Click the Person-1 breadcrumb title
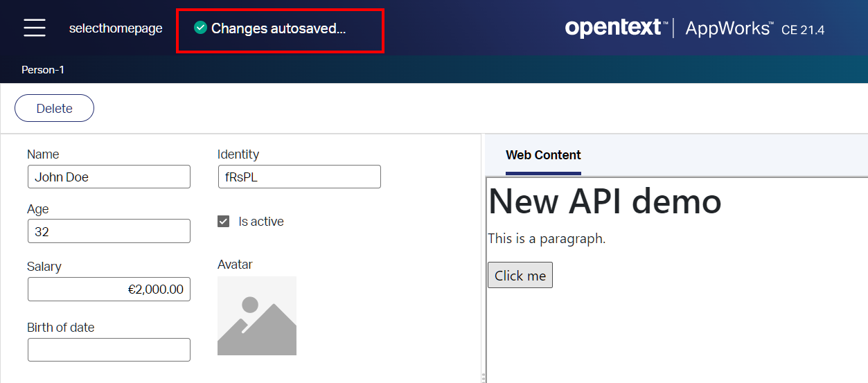The width and height of the screenshot is (868, 383). pos(43,70)
